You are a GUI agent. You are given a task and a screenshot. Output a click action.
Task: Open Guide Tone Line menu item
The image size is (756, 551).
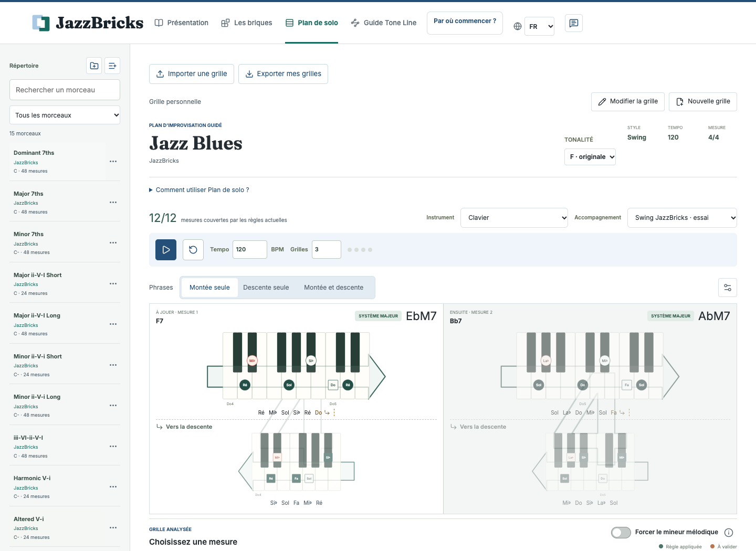384,23
